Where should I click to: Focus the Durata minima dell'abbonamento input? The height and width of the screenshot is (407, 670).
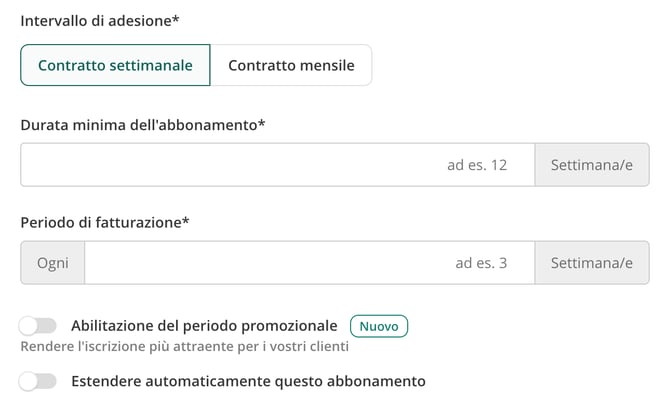click(278, 165)
